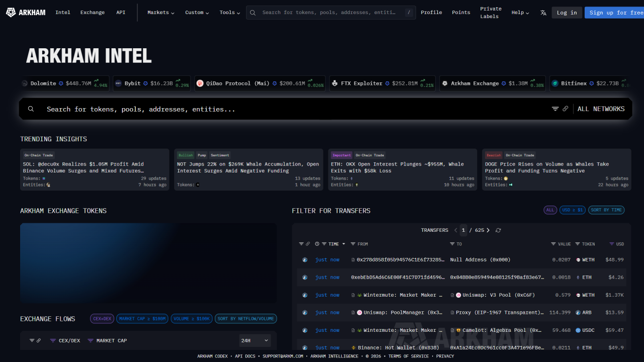This screenshot has width=644, height=362.
Task: Go to the Points page
Action: (461, 13)
